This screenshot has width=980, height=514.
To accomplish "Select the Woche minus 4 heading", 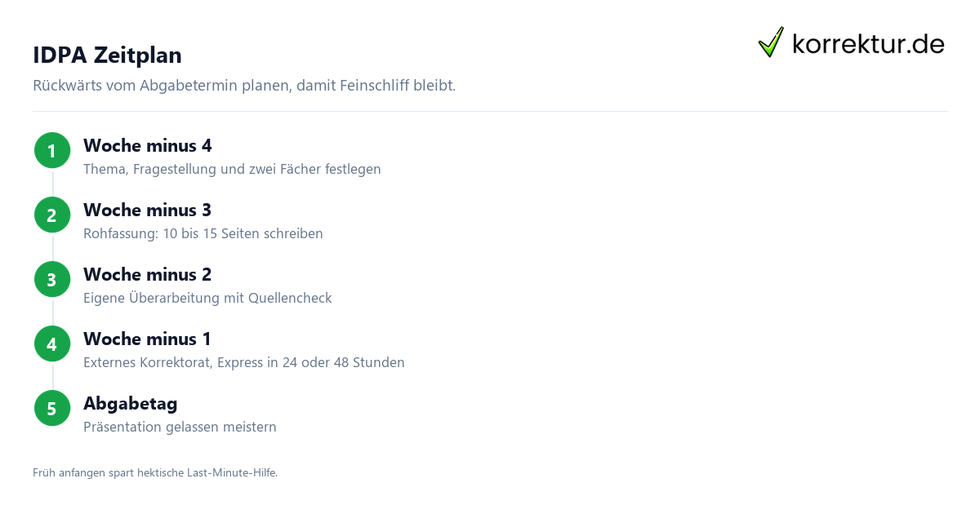I will click(x=148, y=146).
